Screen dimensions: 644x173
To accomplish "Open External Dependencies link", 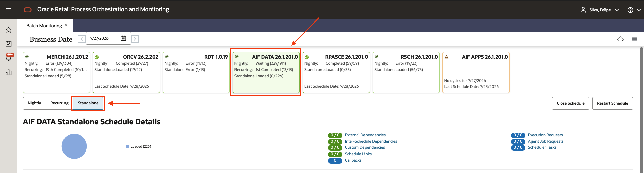I will [x=365, y=135].
